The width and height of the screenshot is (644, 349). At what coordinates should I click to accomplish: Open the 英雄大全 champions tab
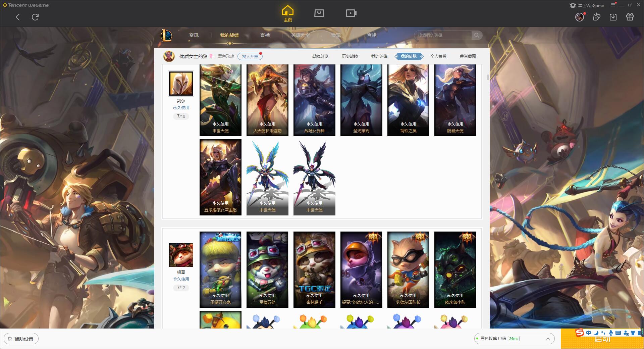coord(301,35)
